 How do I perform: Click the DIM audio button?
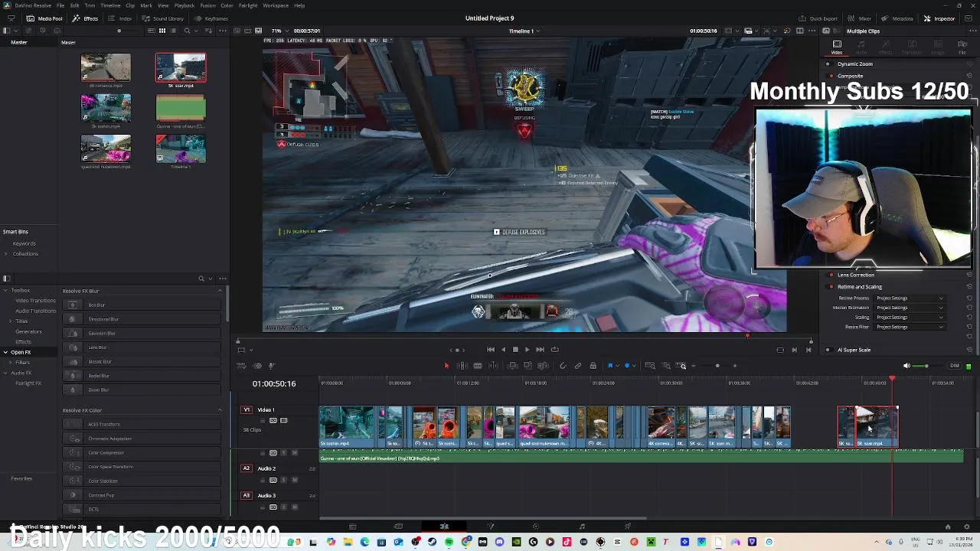click(954, 366)
